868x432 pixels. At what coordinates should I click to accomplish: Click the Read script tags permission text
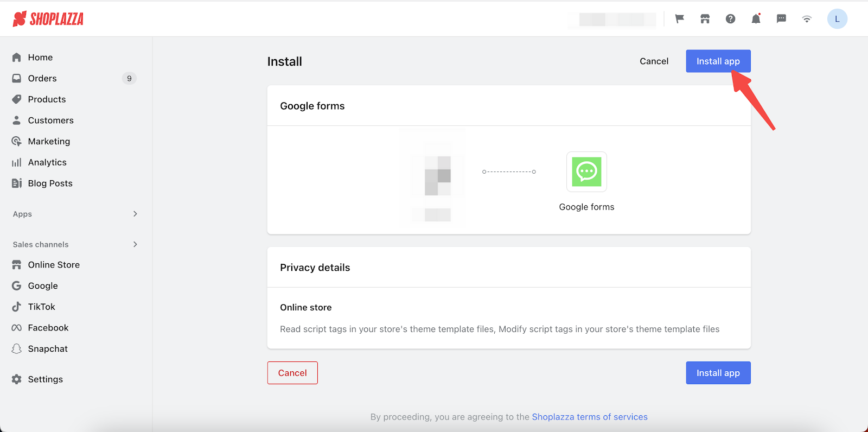tap(500, 329)
